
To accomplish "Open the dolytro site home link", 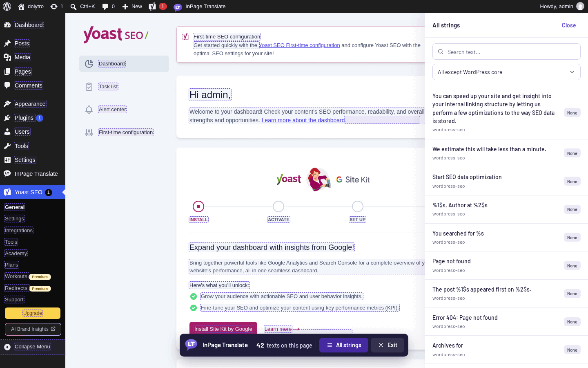I will tap(31, 7).
